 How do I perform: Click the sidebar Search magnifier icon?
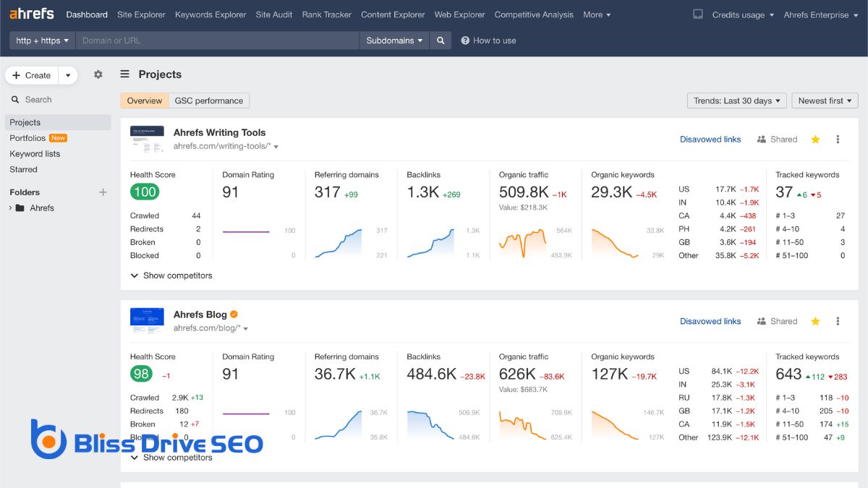click(15, 100)
